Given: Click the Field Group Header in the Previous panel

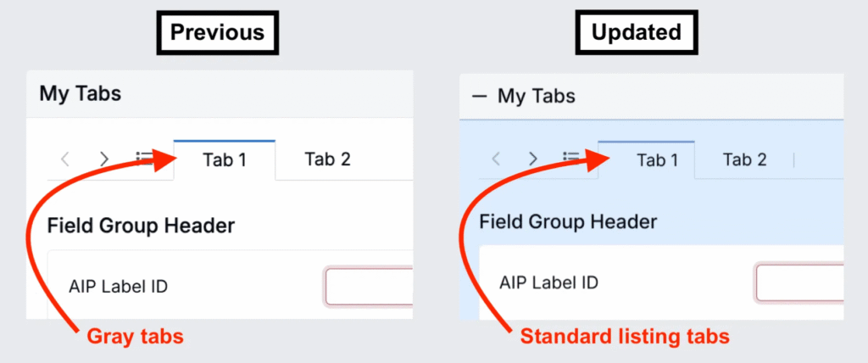Looking at the screenshot, I should [142, 226].
